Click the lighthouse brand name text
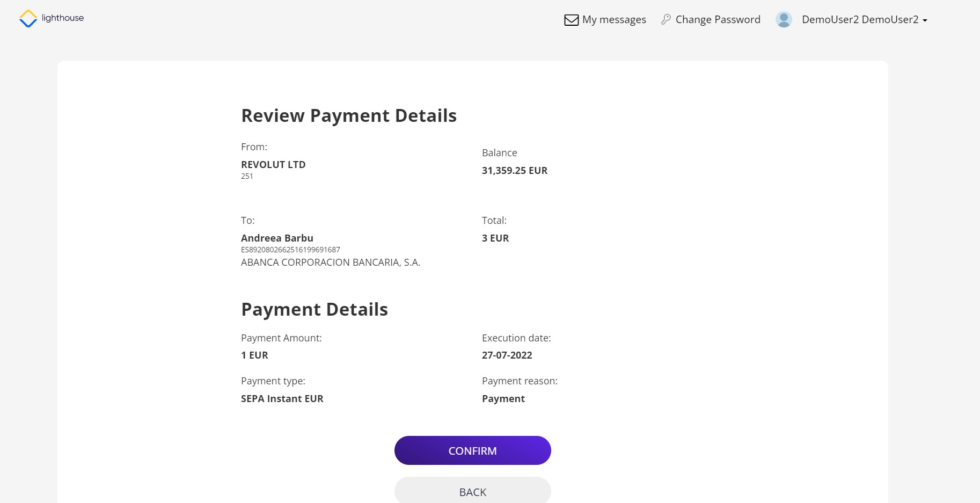 coord(63,18)
